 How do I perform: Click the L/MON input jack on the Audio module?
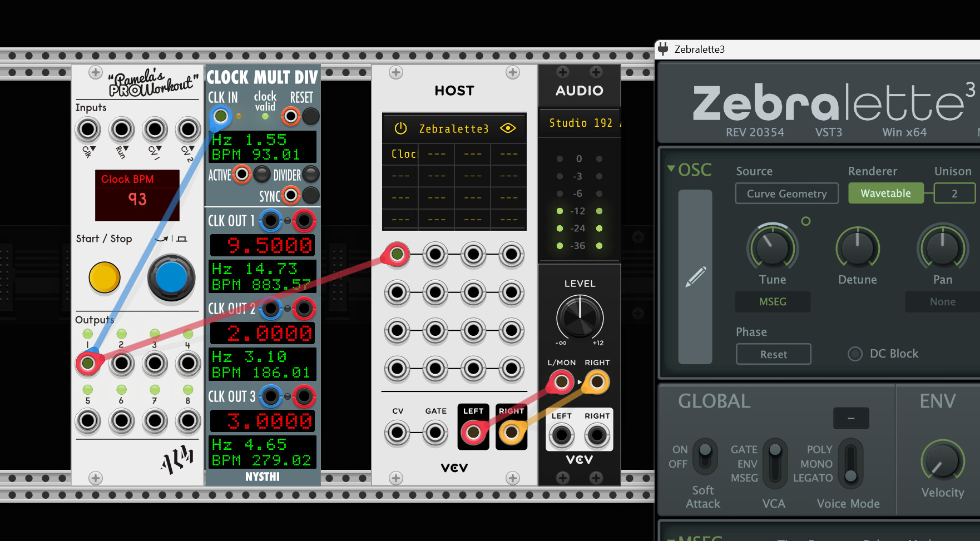click(561, 383)
